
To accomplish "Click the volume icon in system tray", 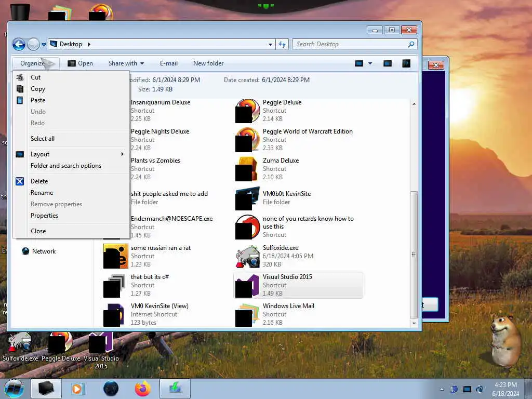I will 480,389.
